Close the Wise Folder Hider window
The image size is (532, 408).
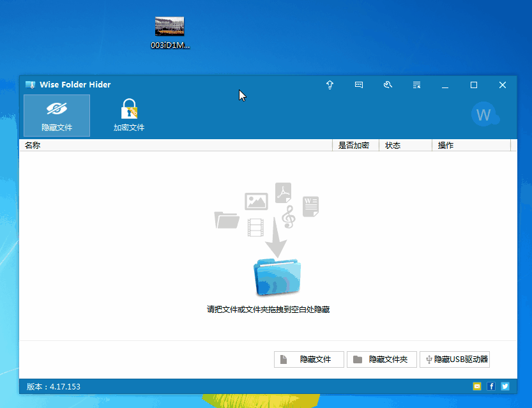[x=503, y=85]
